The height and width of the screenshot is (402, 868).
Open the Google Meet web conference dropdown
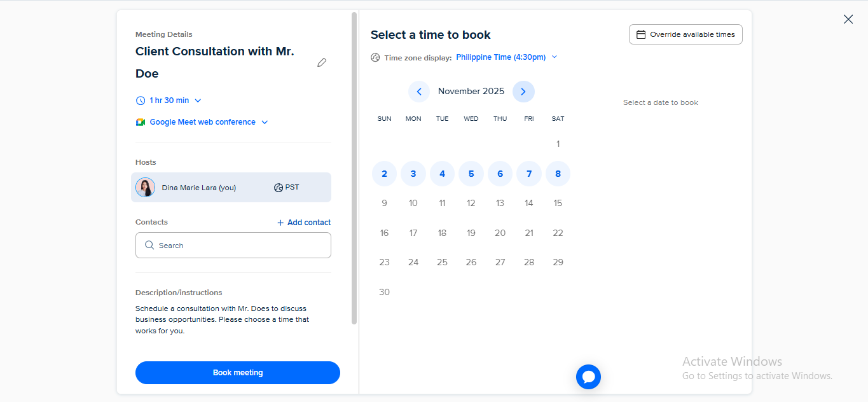203,122
